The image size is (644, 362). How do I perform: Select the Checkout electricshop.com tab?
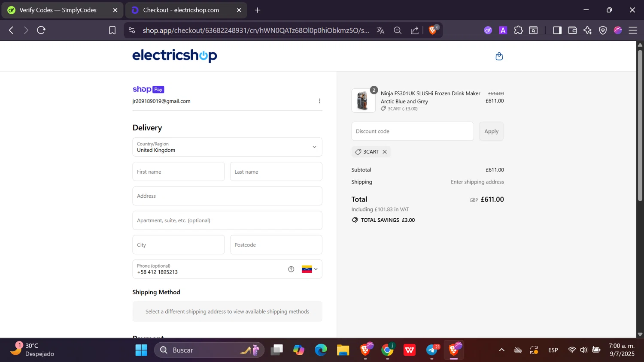[186, 10]
